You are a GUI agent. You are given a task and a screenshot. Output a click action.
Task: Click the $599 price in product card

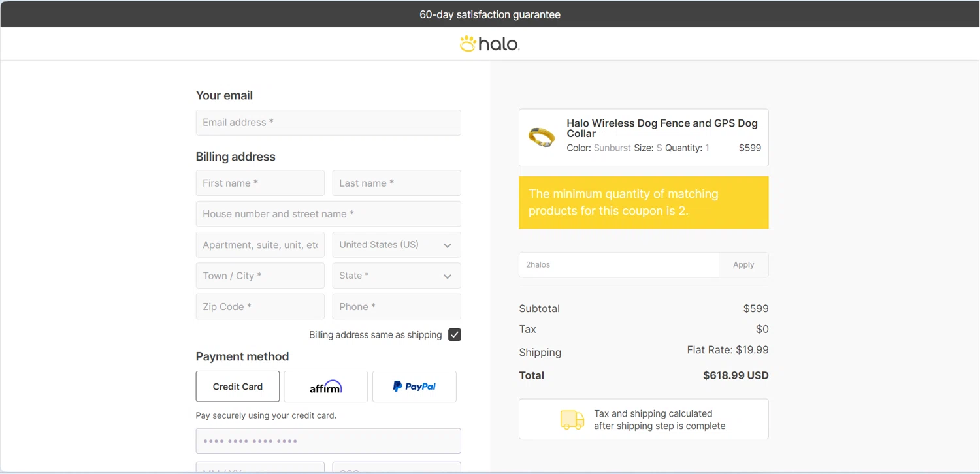750,148
